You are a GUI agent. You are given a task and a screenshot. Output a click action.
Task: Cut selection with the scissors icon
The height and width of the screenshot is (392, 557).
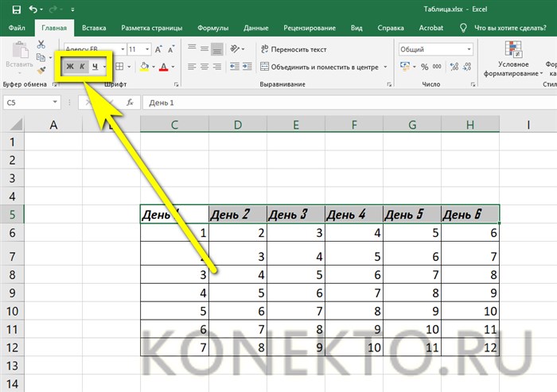[41, 45]
